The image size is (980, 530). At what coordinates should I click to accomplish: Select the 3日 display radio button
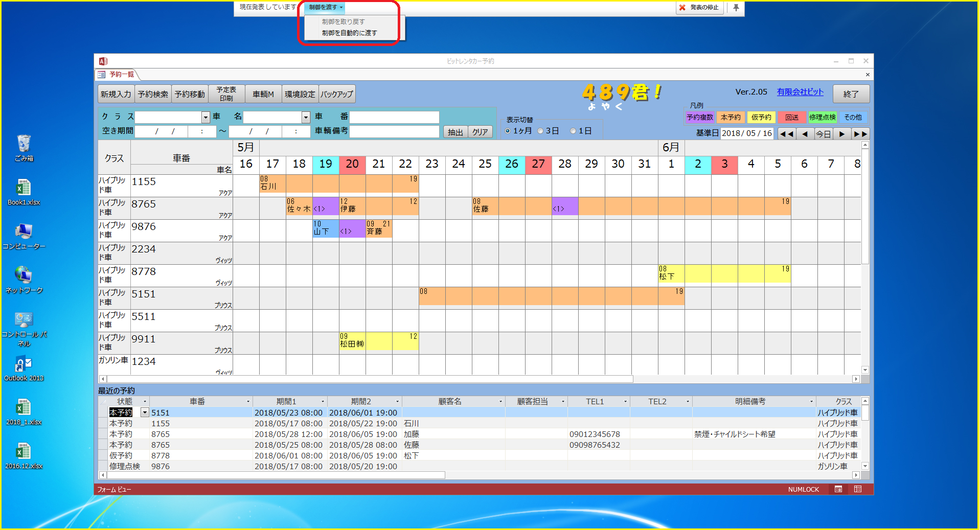540,131
